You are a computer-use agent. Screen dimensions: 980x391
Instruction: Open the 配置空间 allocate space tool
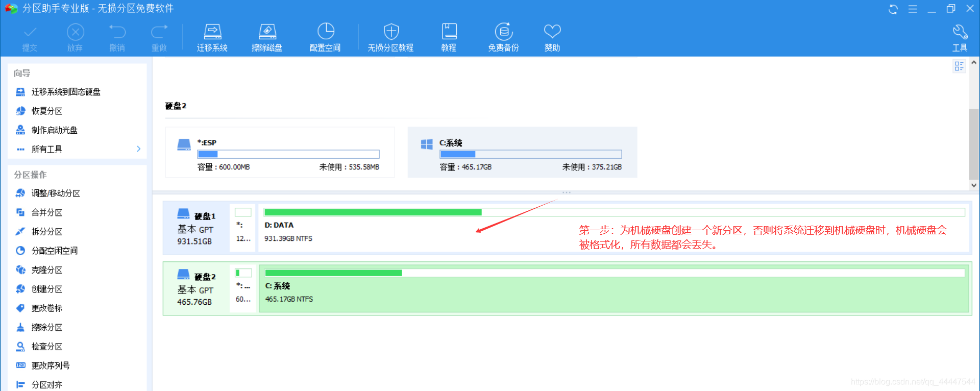point(325,37)
